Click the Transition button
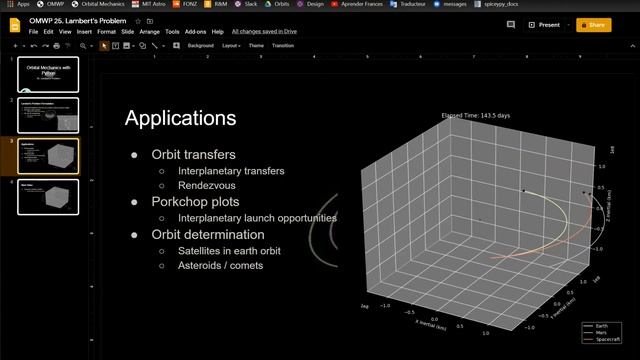Viewport: 640px width, 360px height. tap(283, 46)
